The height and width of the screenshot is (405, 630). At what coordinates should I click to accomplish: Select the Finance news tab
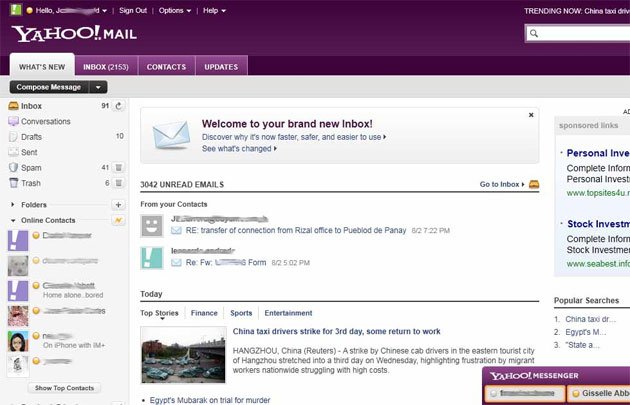tap(204, 313)
